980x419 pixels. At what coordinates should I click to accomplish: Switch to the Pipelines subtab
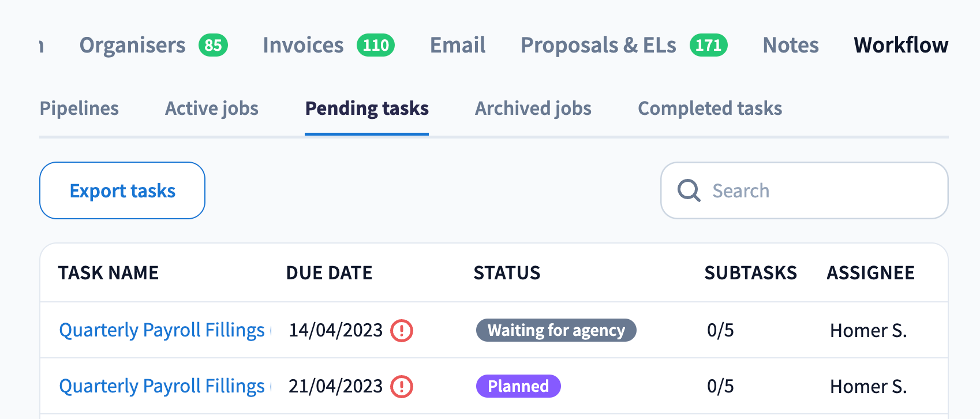[79, 109]
